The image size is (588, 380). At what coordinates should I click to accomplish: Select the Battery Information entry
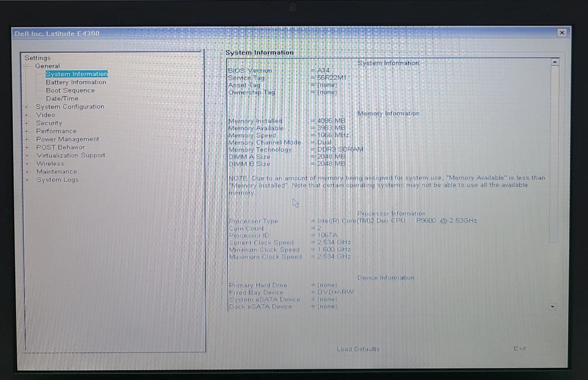pyautogui.click(x=75, y=81)
